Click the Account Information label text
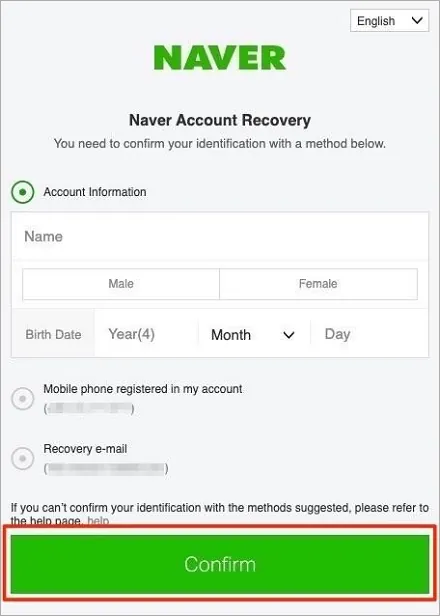The image size is (440, 616). click(95, 192)
